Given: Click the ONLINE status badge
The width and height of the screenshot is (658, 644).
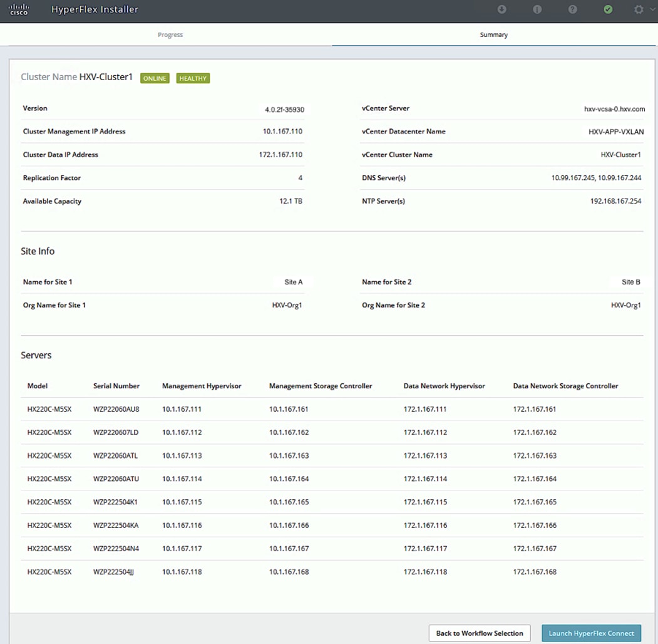Looking at the screenshot, I should (x=155, y=78).
